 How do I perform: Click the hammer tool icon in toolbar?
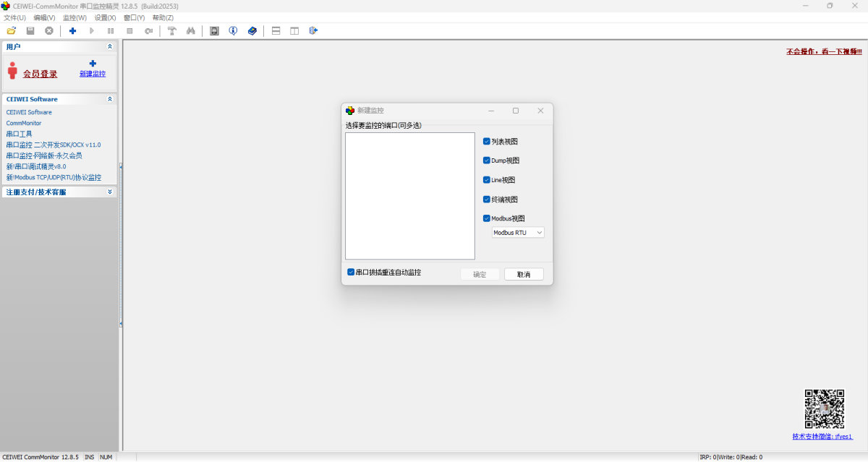pyautogui.click(x=172, y=31)
